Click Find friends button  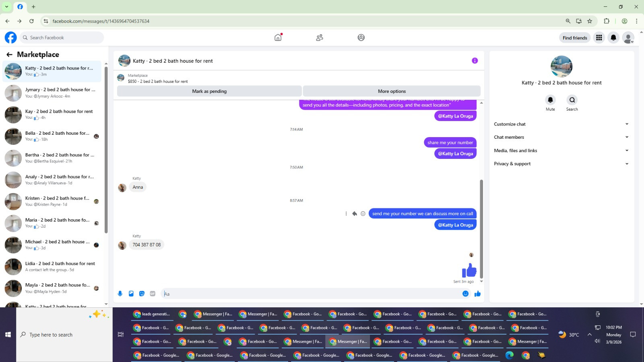pos(575,38)
